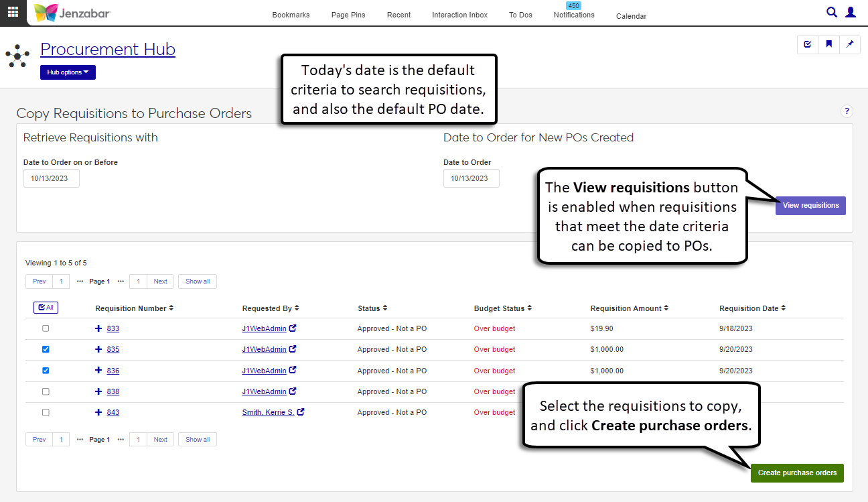Expand requisition 836 row details

coord(98,371)
